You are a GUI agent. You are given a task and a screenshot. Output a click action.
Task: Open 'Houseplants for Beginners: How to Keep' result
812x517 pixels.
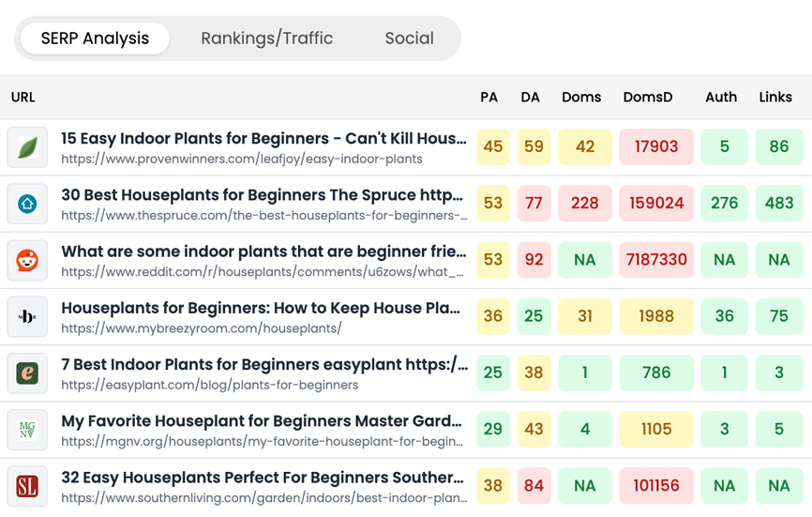pos(261,308)
